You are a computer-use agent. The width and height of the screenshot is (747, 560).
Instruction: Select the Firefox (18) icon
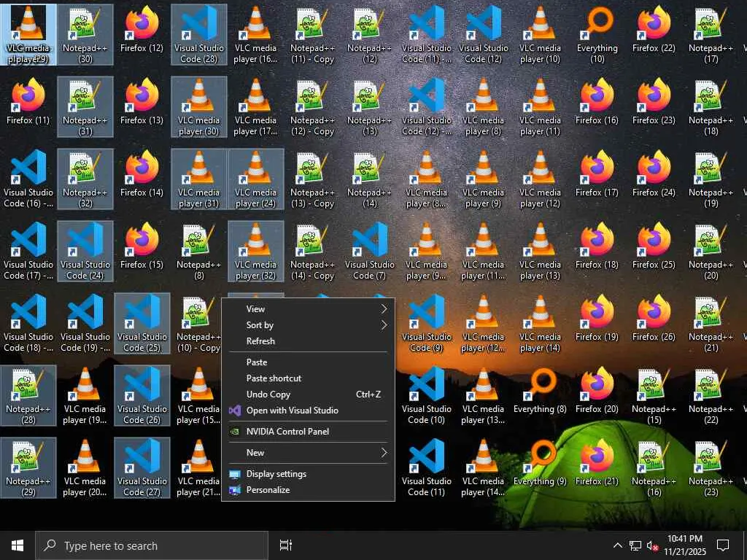(597, 246)
